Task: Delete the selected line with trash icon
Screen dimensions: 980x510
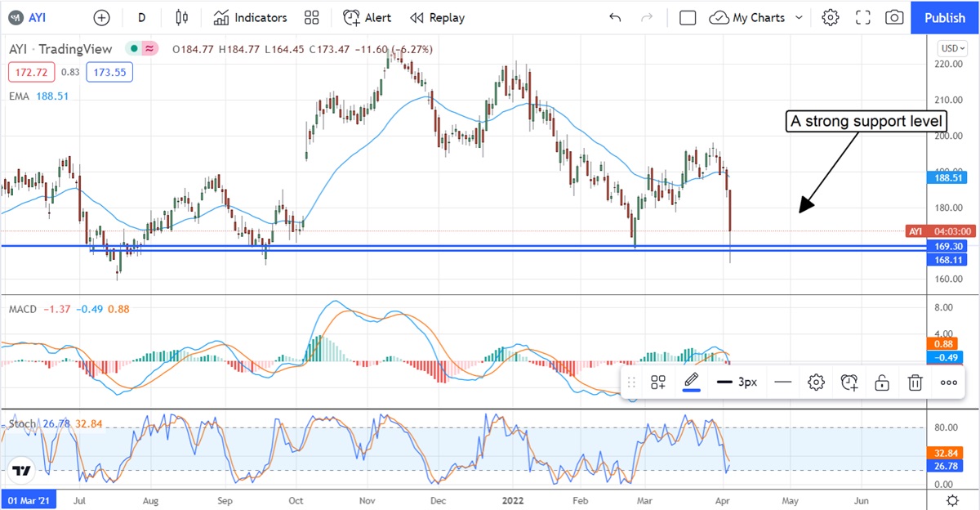Action: (915, 382)
